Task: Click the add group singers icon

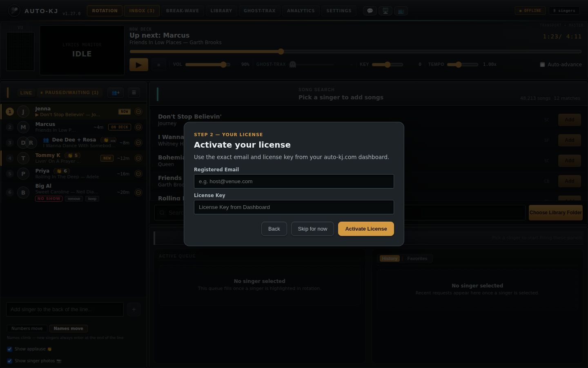Action: click(116, 93)
